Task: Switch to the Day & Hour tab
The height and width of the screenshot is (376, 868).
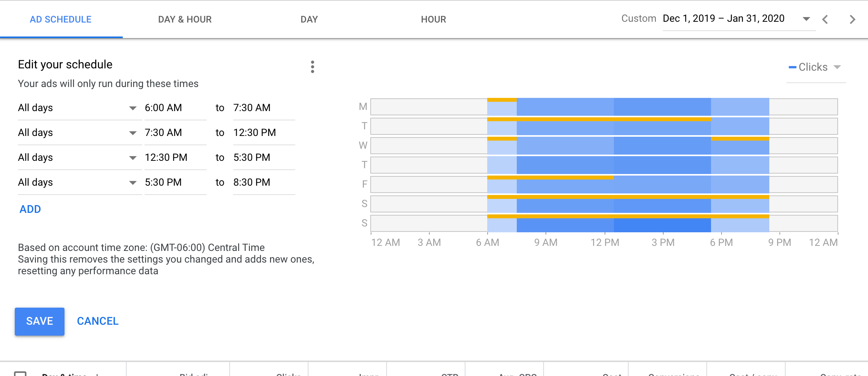Action: pos(185,19)
